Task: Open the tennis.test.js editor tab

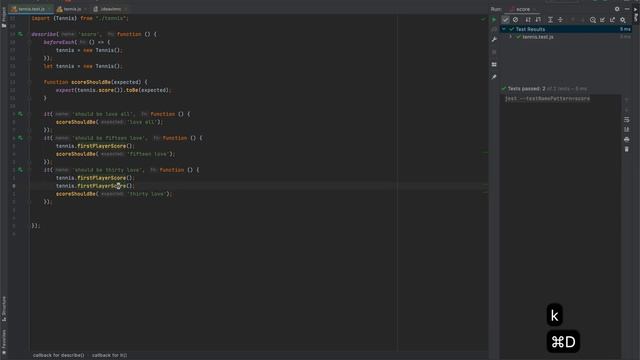Action: pyautogui.click(x=31, y=9)
